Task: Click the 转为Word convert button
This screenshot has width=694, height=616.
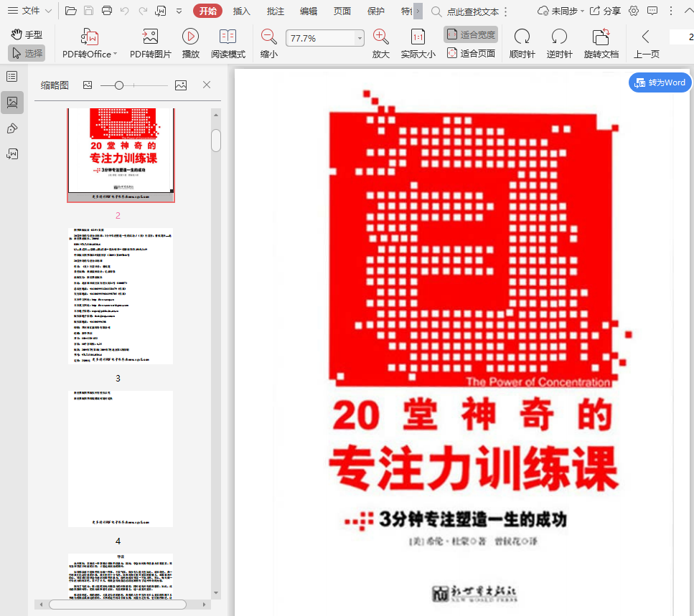Action: click(x=660, y=82)
